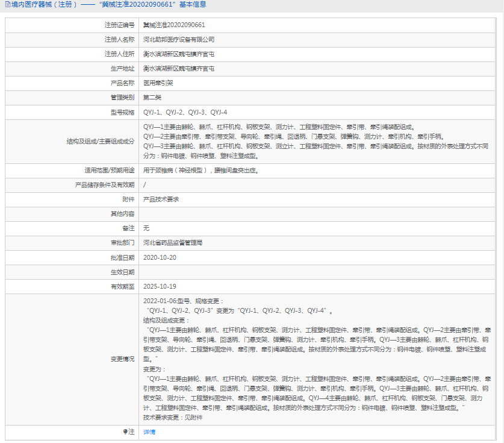This screenshot has height=443, width=504.
Task: Click the bullet icon beside 注
Action: pyautogui.click(x=125, y=432)
